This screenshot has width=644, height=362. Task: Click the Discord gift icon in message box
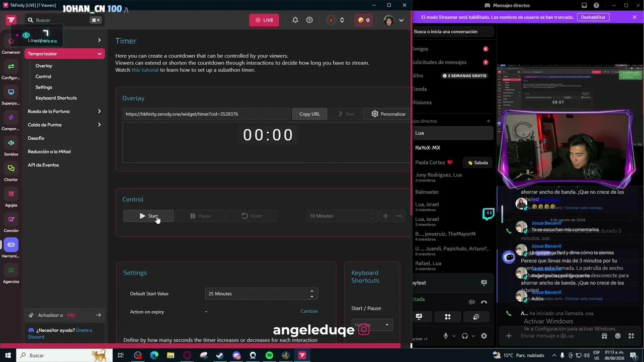click(604, 336)
